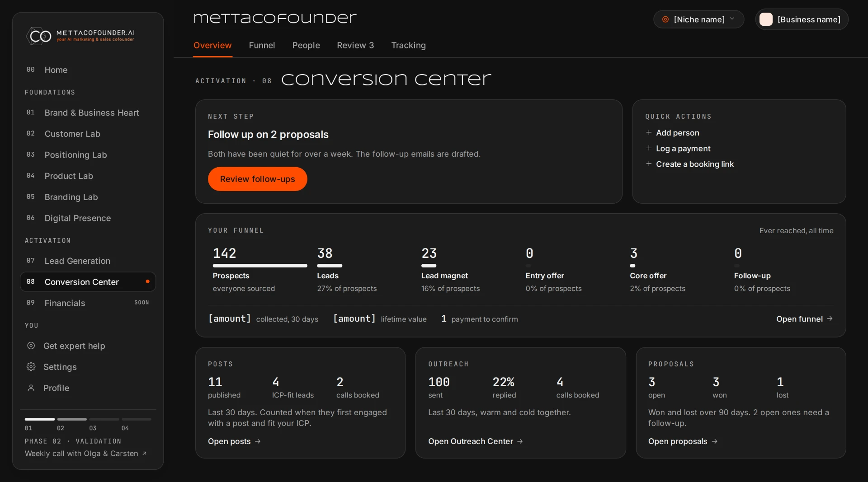Click the Settings gear icon
The width and height of the screenshot is (868, 482).
pyautogui.click(x=31, y=367)
